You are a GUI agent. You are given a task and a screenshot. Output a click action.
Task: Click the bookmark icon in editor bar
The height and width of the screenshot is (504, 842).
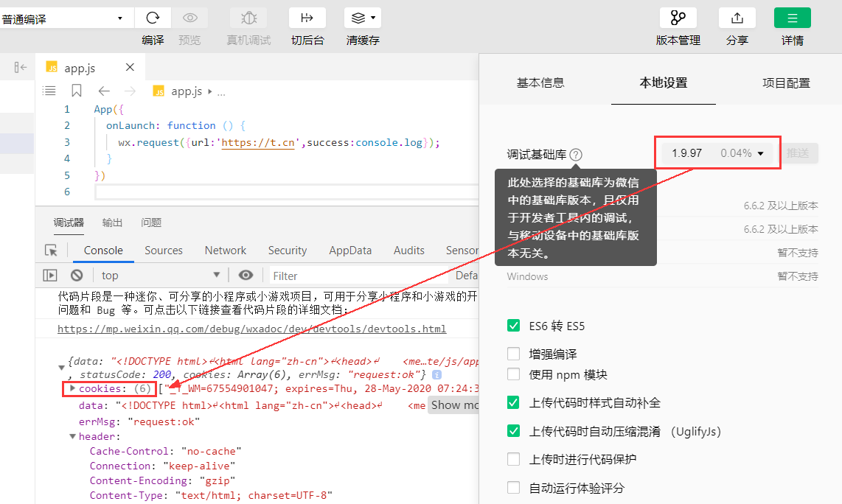click(x=76, y=91)
